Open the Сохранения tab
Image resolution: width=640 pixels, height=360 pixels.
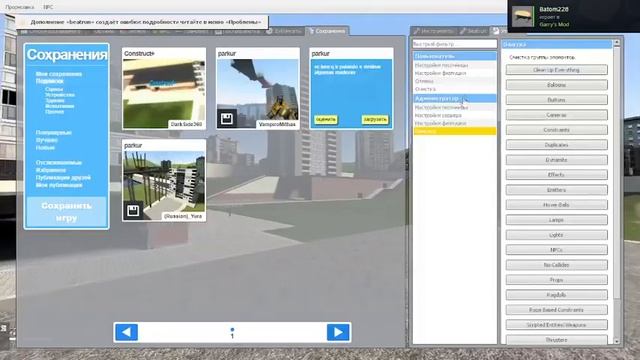[x=327, y=31]
